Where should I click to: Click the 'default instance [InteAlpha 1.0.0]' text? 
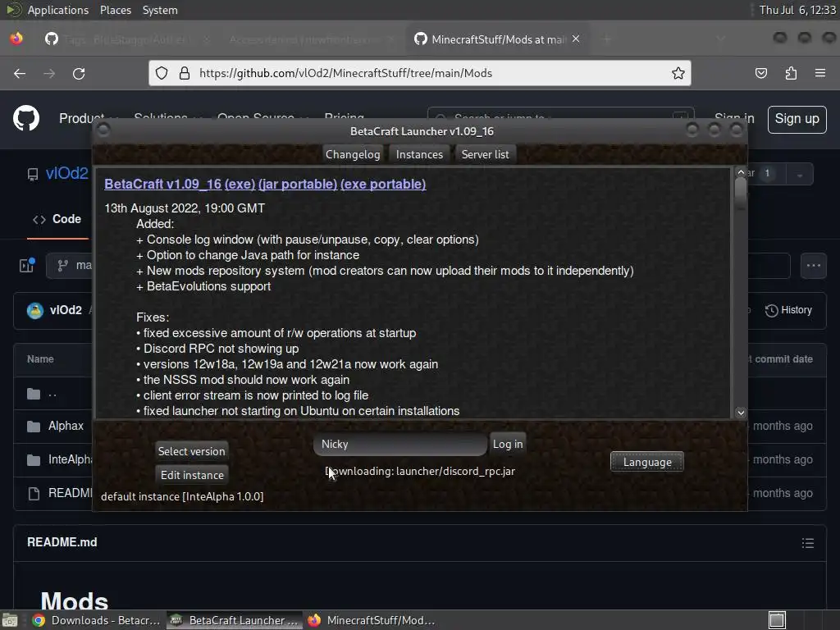click(182, 496)
